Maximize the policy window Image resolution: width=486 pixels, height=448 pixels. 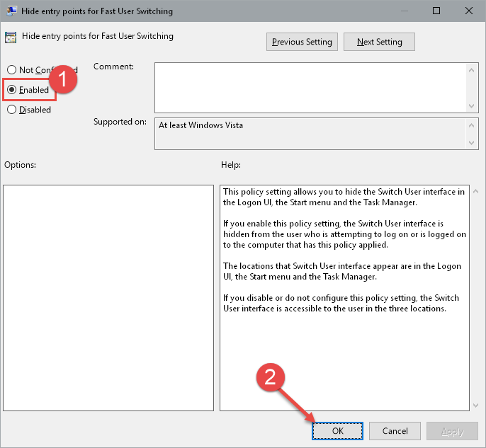coord(436,11)
